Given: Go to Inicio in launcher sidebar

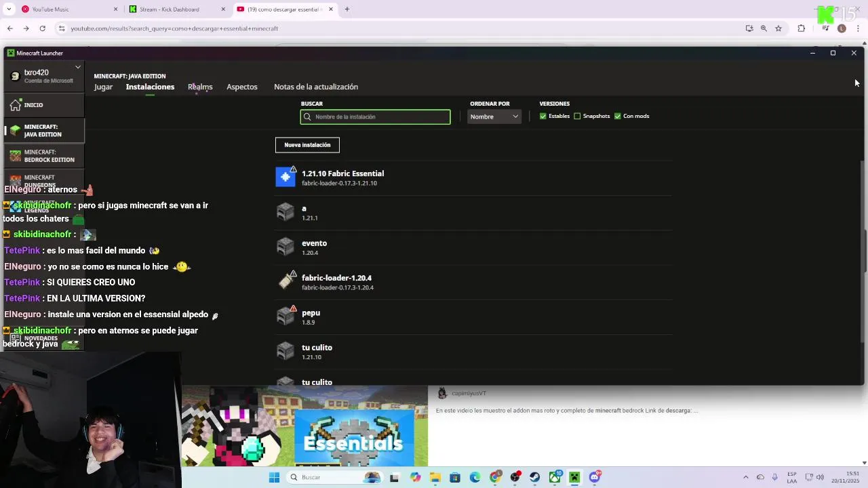Looking at the screenshot, I should pos(43,105).
